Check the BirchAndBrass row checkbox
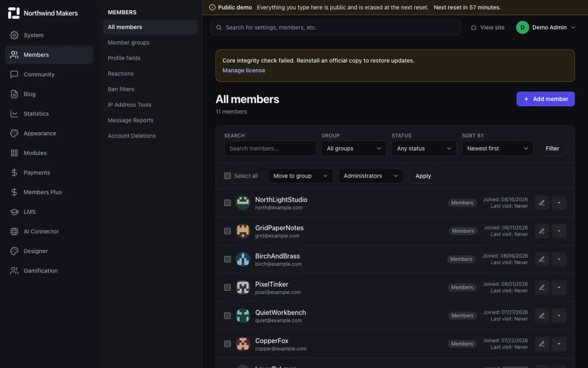588x368 pixels. tap(227, 259)
